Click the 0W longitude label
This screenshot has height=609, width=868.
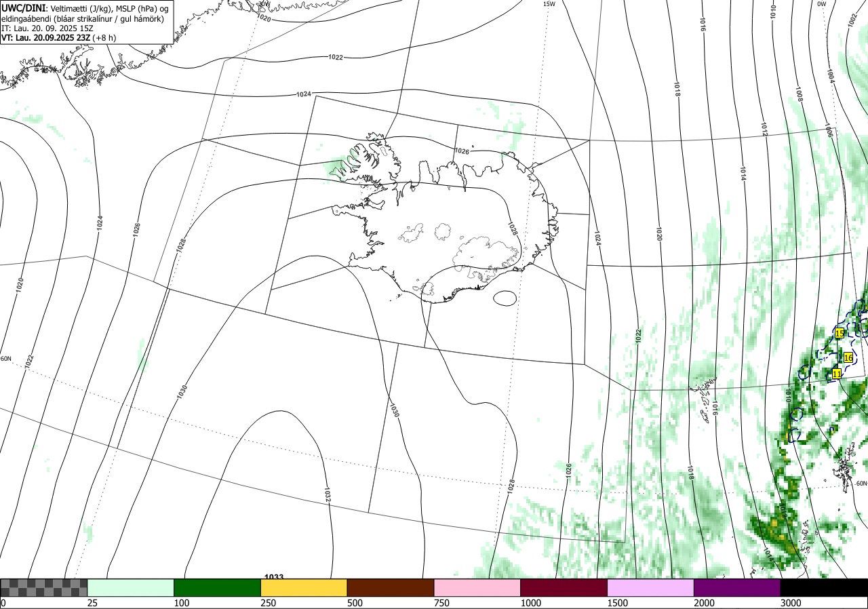821,4
